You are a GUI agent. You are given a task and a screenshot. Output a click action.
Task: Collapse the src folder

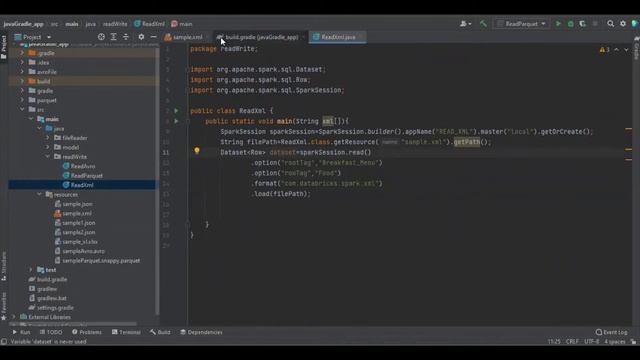(x=22, y=109)
